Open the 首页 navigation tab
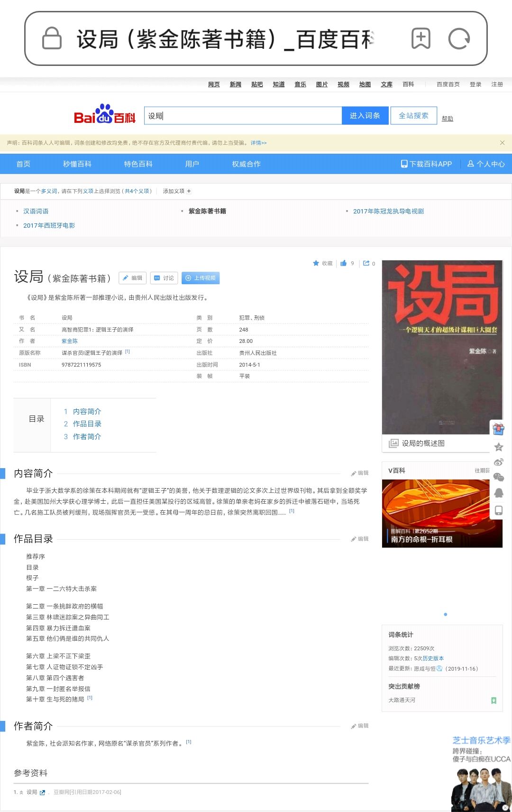 pyautogui.click(x=23, y=164)
